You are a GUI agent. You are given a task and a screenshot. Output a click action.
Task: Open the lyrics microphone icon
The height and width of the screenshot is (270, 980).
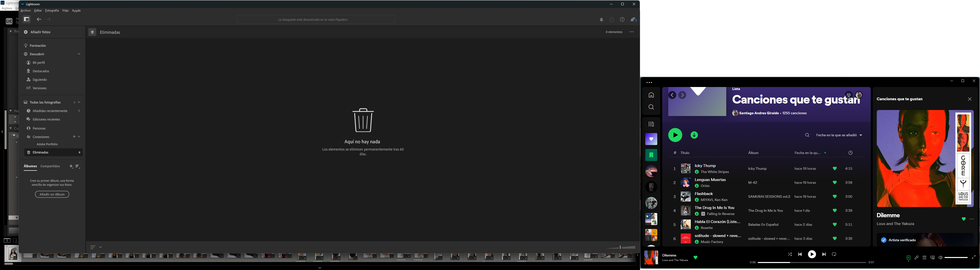pos(916,258)
